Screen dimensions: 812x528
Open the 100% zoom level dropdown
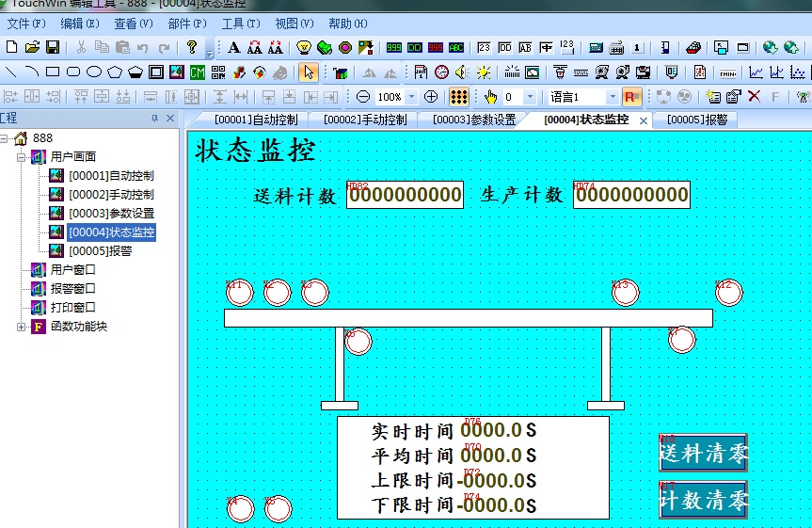click(411, 96)
